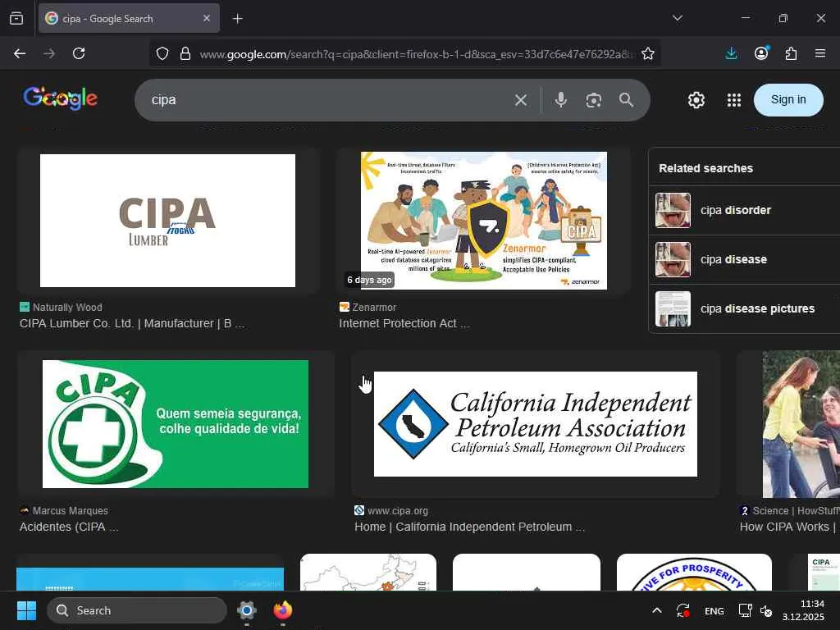Image resolution: width=840 pixels, height=630 pixels.
Task: Open Google apps grid
Action: 734,100
